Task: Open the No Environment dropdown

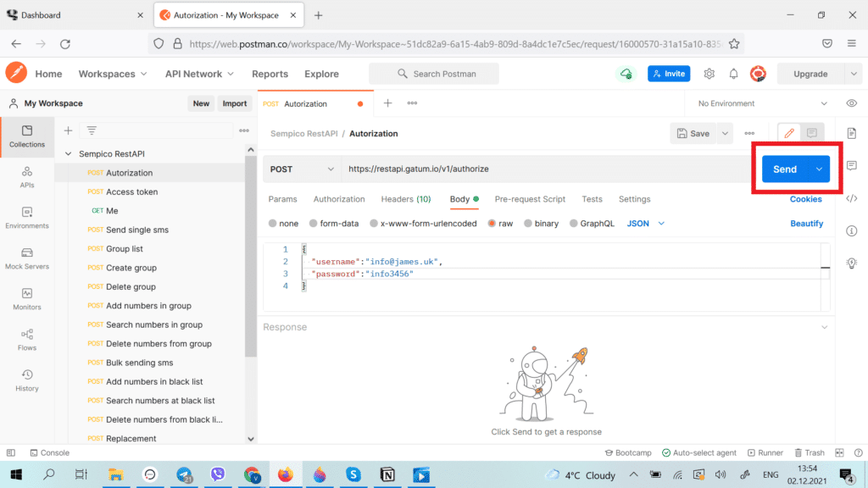Action: [762, 103]
